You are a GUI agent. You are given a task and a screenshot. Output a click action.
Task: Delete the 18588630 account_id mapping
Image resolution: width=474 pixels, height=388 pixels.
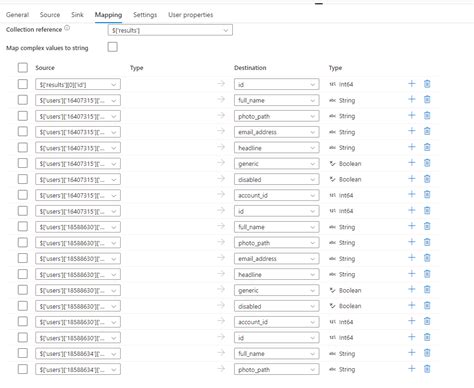click(x=427, y=321)
